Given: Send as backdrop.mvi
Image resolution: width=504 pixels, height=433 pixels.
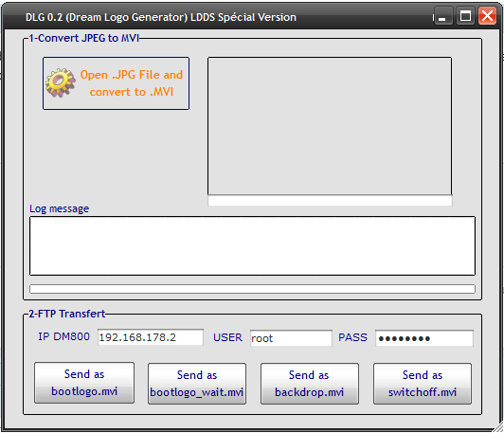Looking at the screenshot, I should tap(310, 384).
